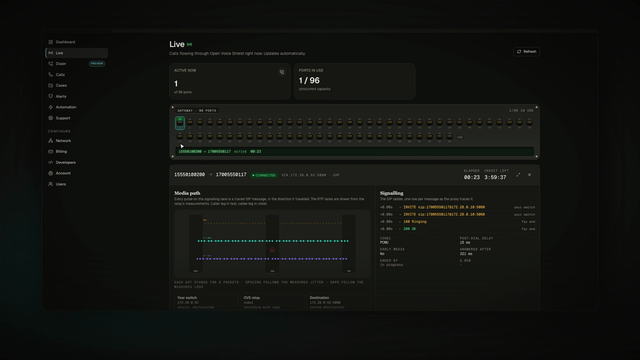Click the red recording marker on relay column
The height and width of the screenshot is (360, 640).
(x=272, y=250)
